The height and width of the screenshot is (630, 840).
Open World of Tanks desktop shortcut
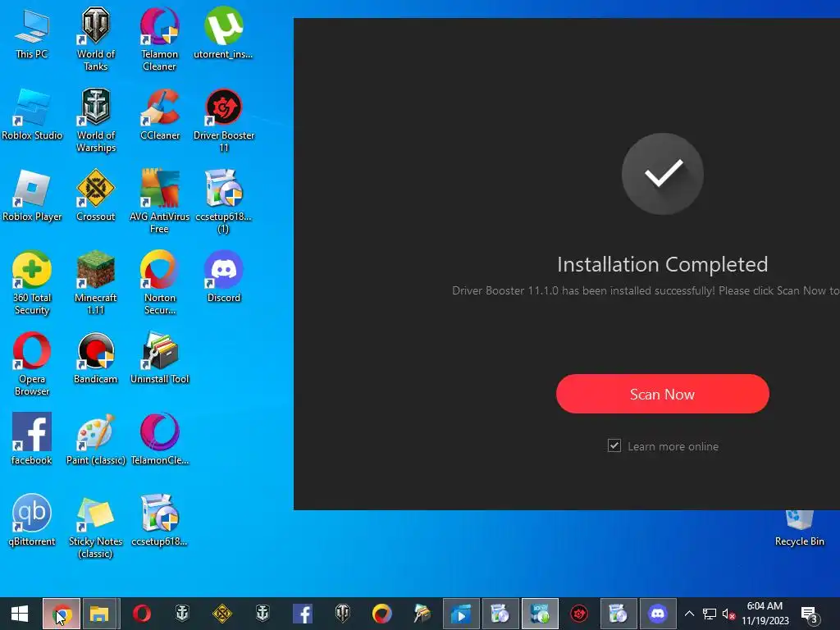coord(95,39)
